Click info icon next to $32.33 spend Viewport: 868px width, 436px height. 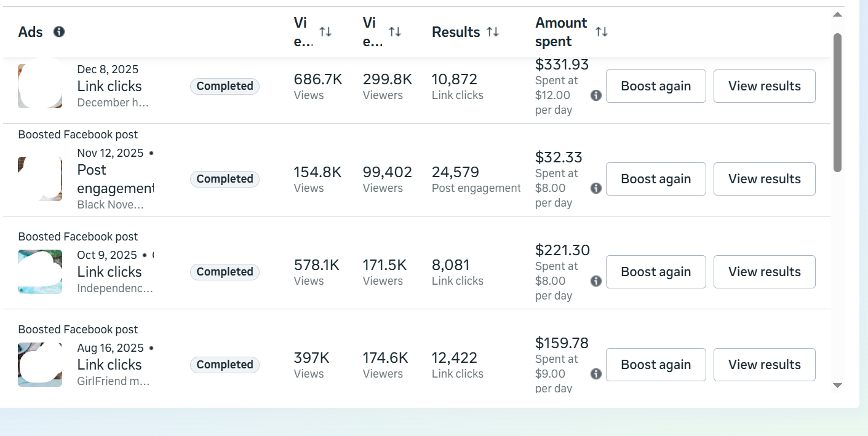pyautogui.click(x=595, y=188)
